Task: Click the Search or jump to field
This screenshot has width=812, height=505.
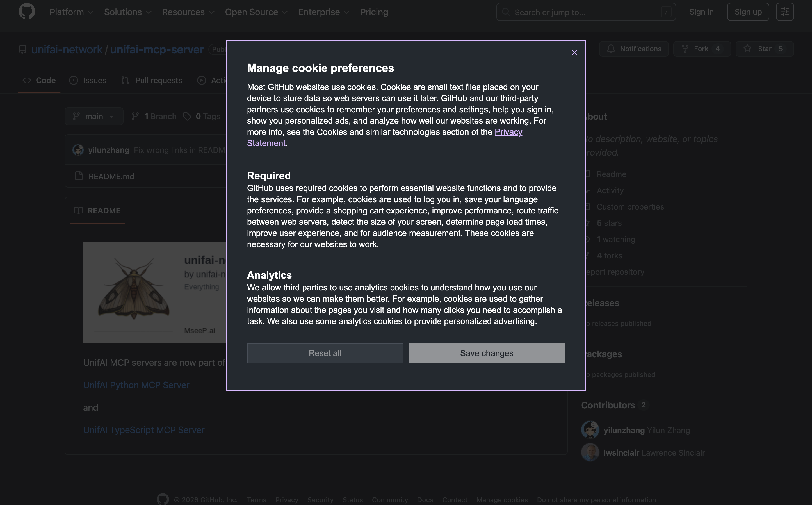Action: click(x=586, y=12)
